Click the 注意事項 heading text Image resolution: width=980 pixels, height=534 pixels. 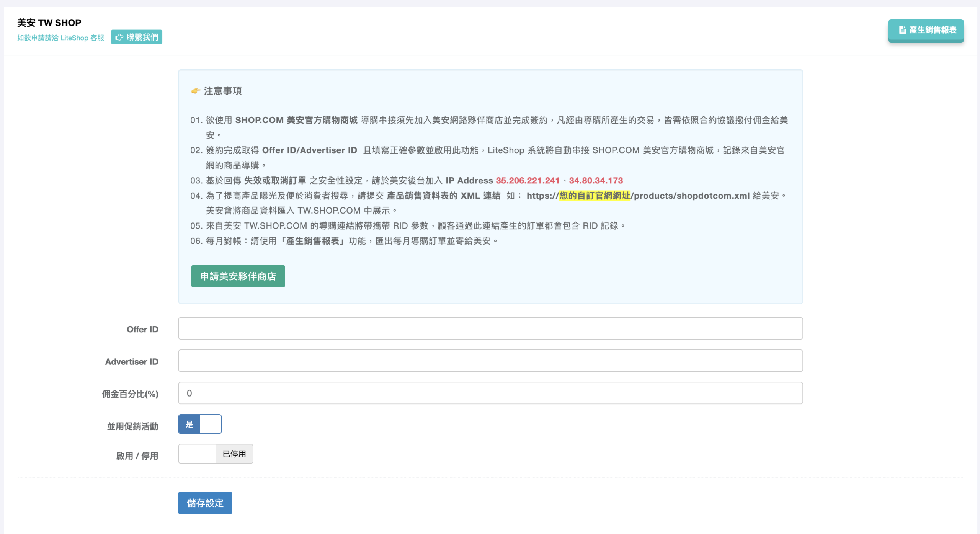pyautogui.click(x=223, y=91)
